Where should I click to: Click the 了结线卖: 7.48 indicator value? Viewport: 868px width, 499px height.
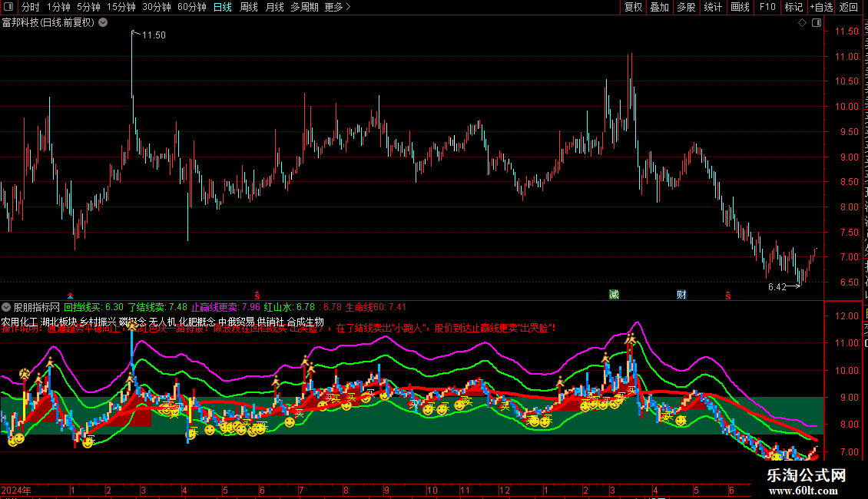[x=157, y=307]
